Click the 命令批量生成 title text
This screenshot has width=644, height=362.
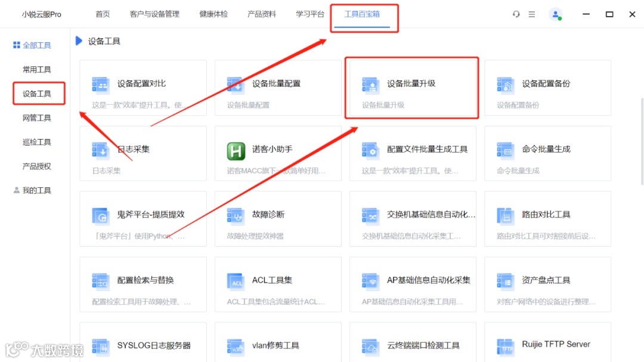[x=546, y=148]
